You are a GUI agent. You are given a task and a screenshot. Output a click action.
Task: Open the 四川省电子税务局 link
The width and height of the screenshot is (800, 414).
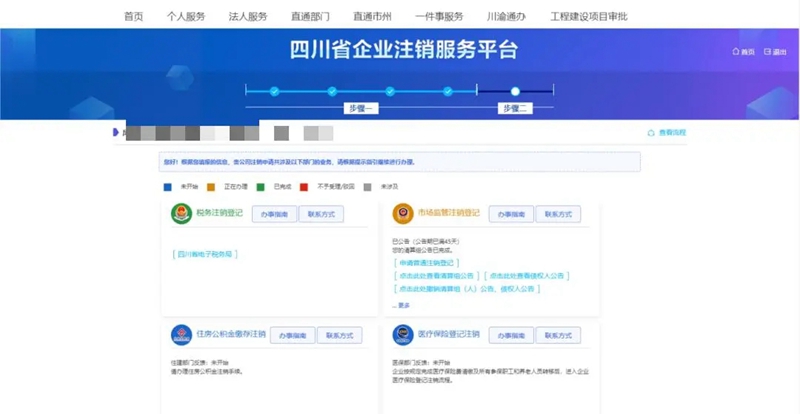pyautogui.click(x=205, y=254)
